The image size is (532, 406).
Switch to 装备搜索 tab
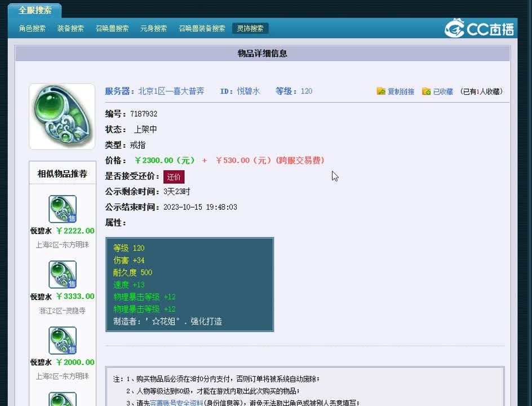(70, 29)
